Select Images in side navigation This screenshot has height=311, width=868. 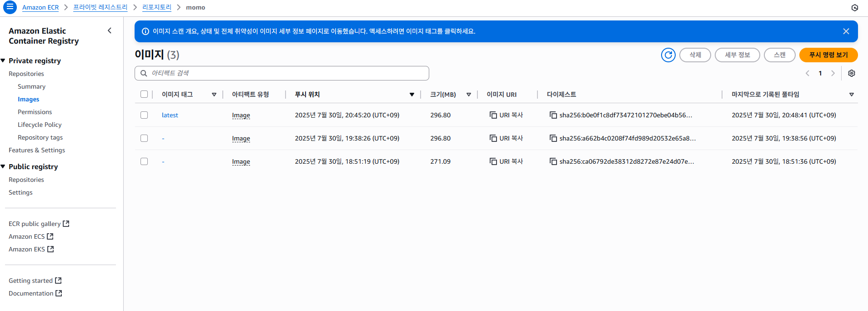(x=28, y=99)
